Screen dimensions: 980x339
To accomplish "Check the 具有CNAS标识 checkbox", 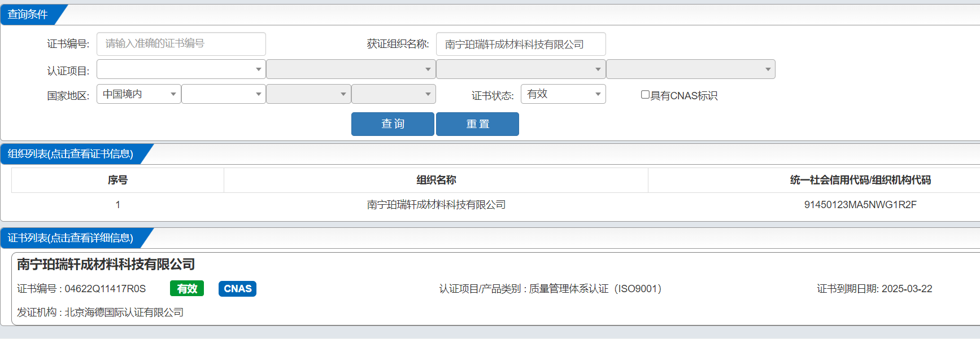I will click(x=645, y=95).
